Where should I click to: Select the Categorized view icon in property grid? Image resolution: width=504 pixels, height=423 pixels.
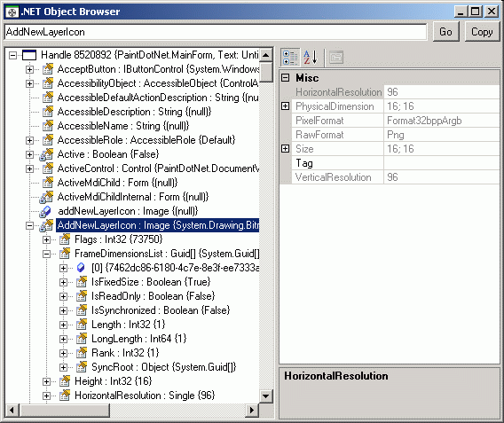click(x=290, y=58)
